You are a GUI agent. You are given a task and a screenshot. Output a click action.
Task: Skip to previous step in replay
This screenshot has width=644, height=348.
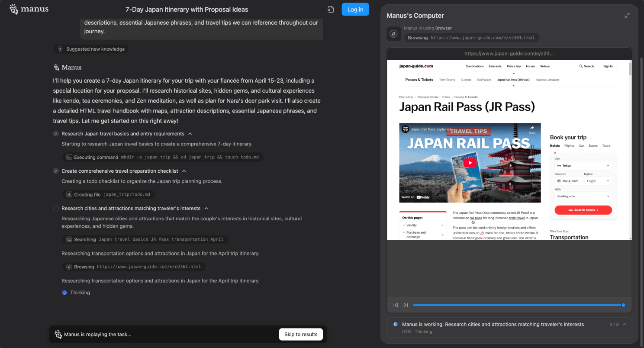coord(396,305)
